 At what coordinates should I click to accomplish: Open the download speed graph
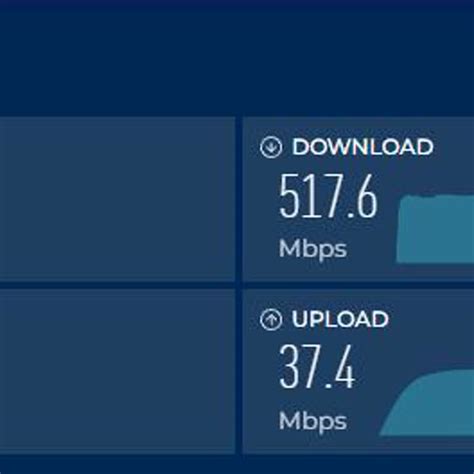435,229
